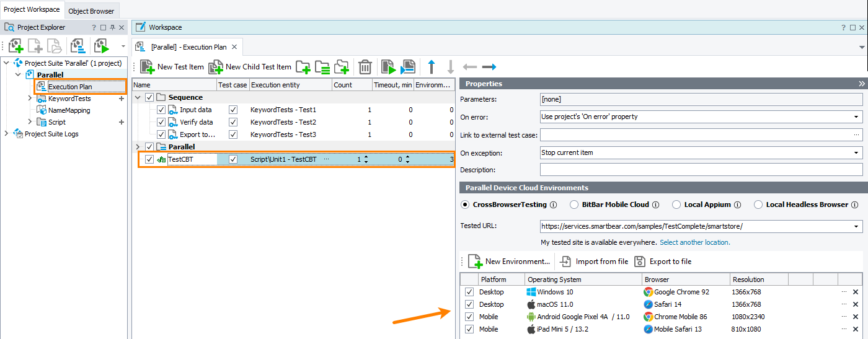The height and width of the screenshot is (339, 868).
Task: Uncheck the TestCBT test item checkbox
Action: pyautogui.click(x=149, y=159)
